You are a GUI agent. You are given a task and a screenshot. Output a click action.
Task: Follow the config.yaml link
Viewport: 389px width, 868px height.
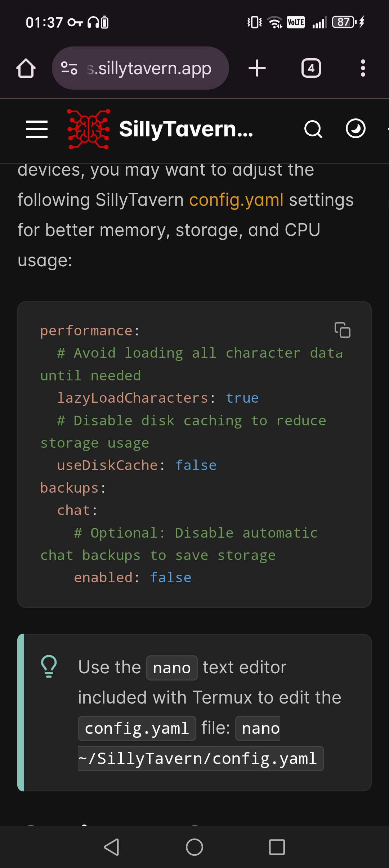236,200
